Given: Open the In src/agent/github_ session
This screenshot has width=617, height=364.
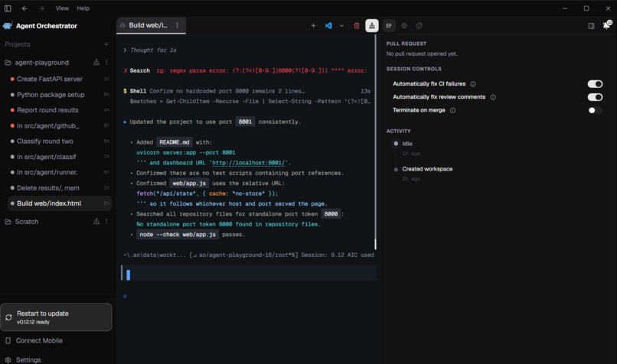Looking at the screenshot, I should [59, 125].
